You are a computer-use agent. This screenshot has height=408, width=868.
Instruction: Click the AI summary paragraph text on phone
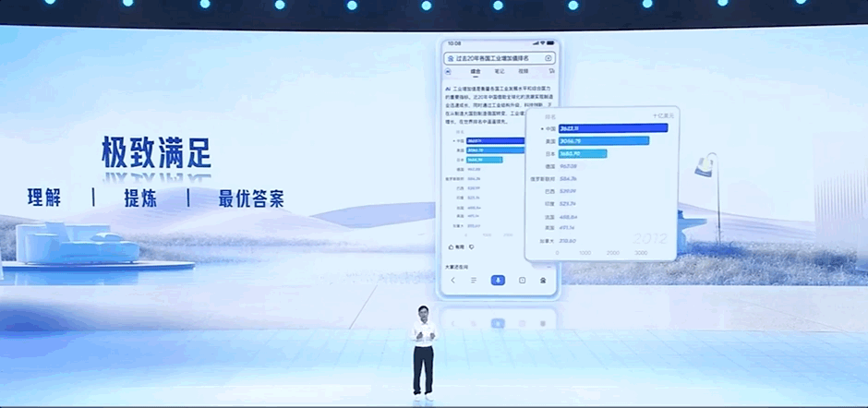pyautogui.click(x=499, y=104)
